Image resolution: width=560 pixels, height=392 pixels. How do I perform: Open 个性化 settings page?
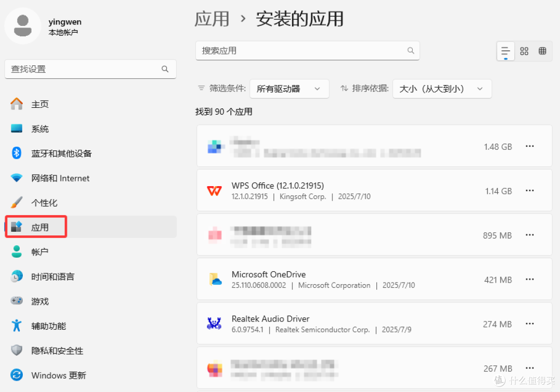point(91,203)
